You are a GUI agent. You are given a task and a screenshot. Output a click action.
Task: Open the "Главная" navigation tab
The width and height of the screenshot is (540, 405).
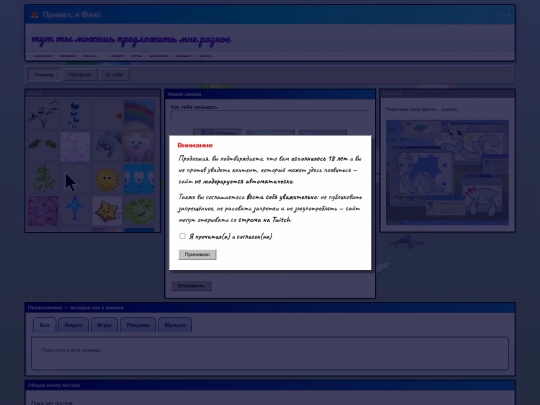tap(44, 75)
